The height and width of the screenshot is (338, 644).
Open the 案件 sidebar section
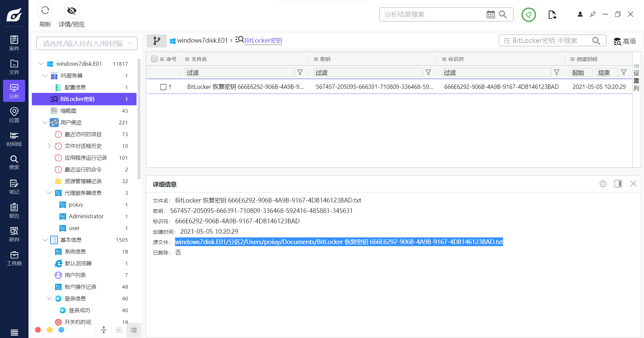point(14,43)
